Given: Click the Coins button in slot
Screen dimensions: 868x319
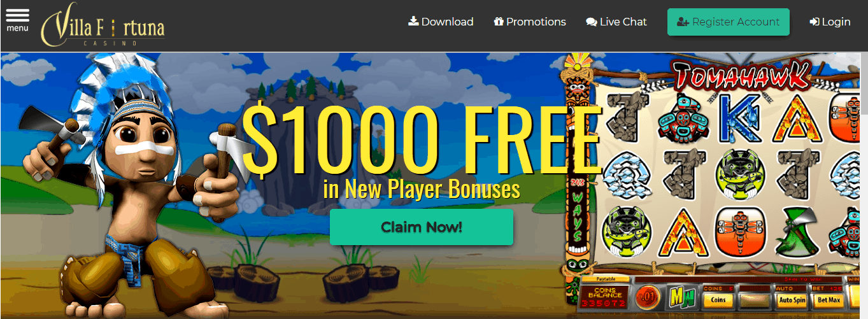Looking at the screenshot, I should tap(717, 300).
